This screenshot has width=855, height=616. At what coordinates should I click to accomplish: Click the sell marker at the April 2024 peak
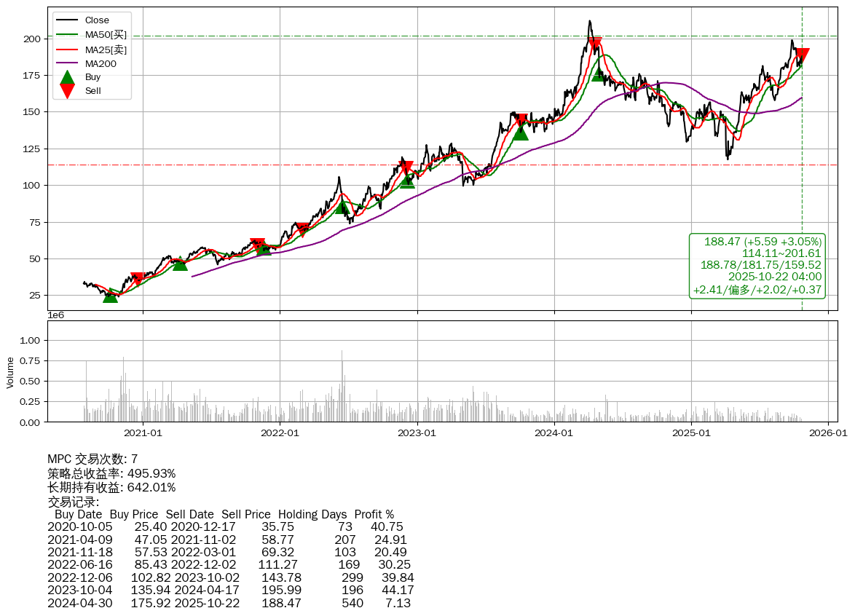(594, 44)
